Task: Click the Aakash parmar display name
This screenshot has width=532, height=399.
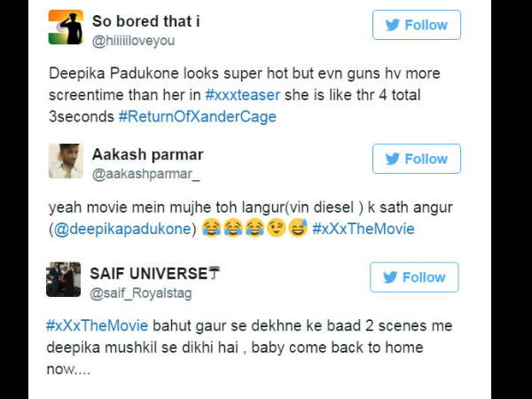Action: (x=147, y=154)
